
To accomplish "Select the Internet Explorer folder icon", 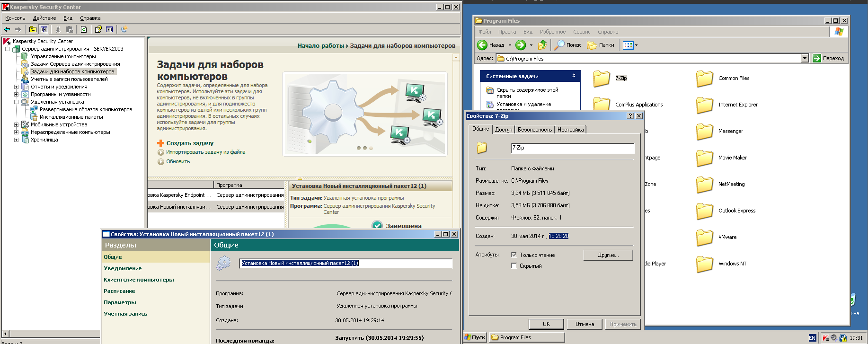I will tap(705, 105).
